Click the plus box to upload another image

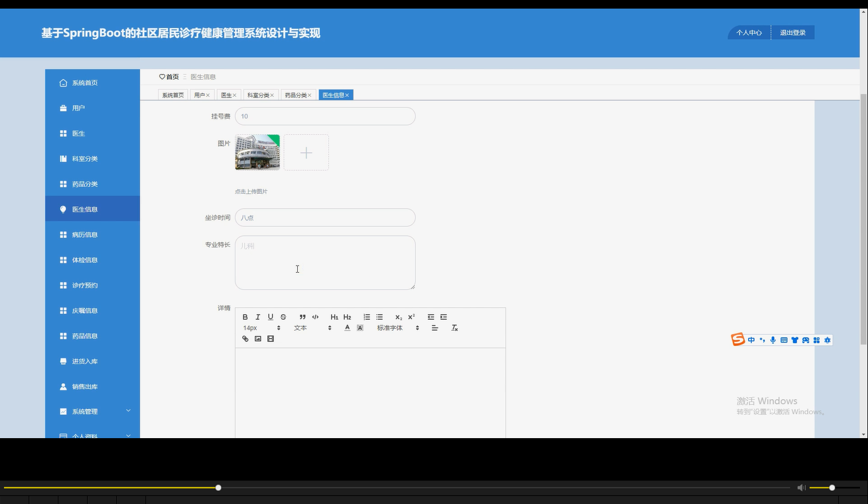306,152
